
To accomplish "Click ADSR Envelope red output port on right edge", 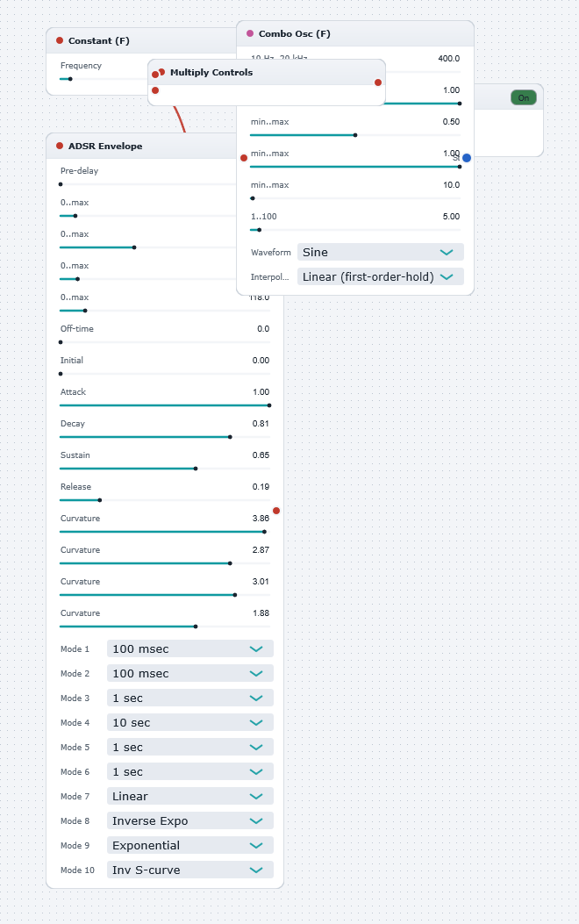I will point(276,511).
